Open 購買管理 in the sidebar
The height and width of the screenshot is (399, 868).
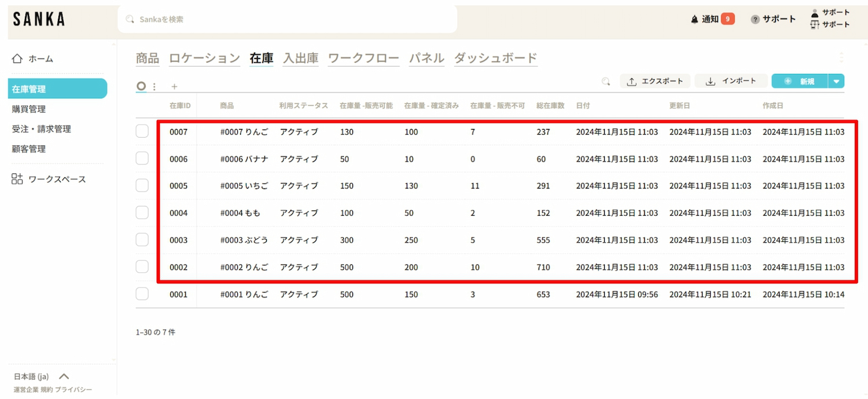29,109
